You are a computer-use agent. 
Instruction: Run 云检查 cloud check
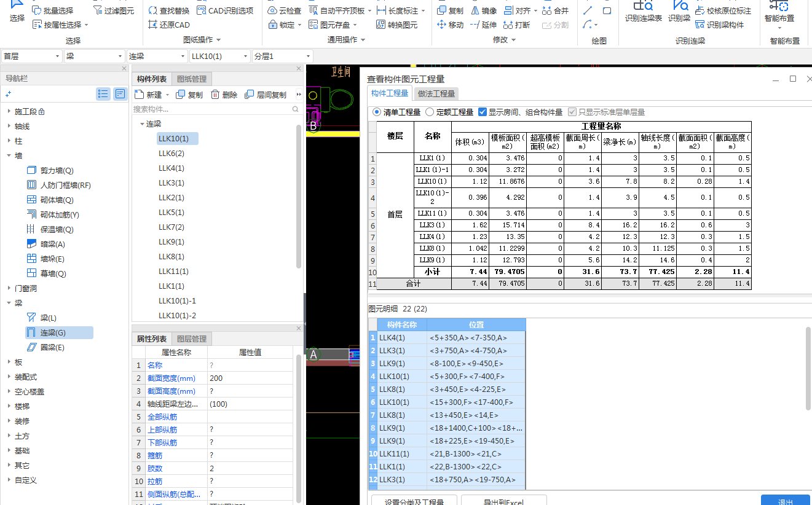pyautogui.click(x=285, y=10)
